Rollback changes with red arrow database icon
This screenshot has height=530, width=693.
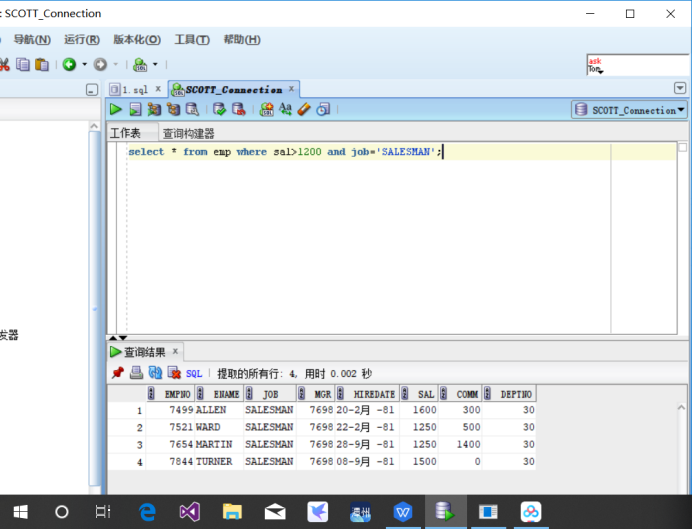click(x=239, y=109)
